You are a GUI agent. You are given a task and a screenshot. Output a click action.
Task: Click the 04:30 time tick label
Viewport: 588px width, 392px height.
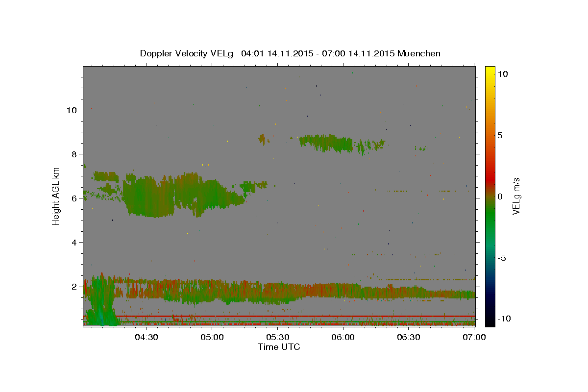coord(147,337)
